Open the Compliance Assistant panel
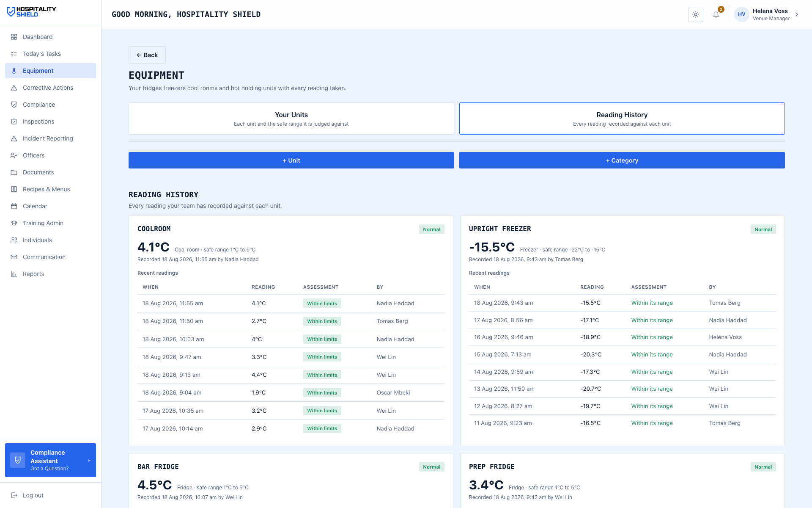The width and height of the screenshot is (812, 508). (x=51, y=460)
